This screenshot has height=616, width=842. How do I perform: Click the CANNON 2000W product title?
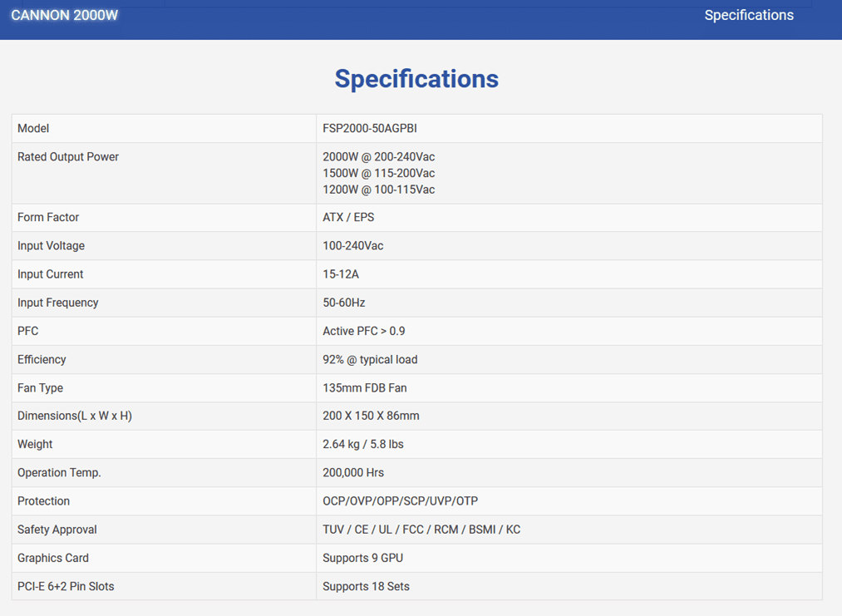point(65,15)
